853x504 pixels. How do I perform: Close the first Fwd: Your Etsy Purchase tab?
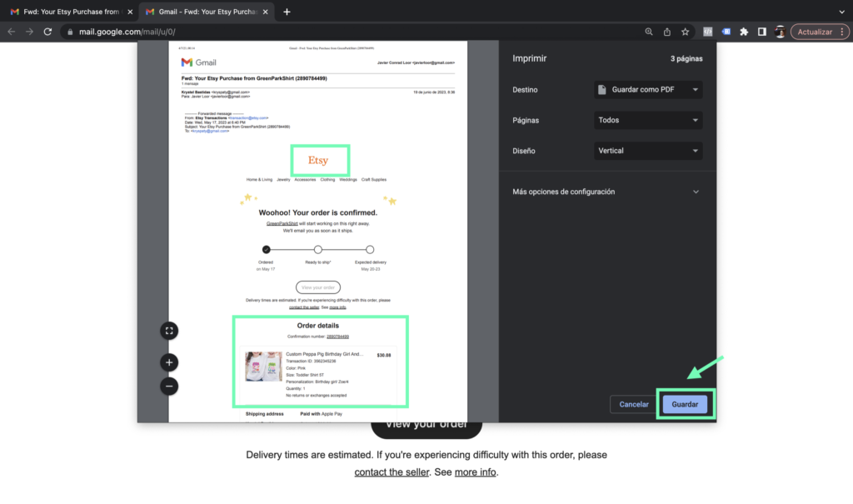click(x=130, y=12)
